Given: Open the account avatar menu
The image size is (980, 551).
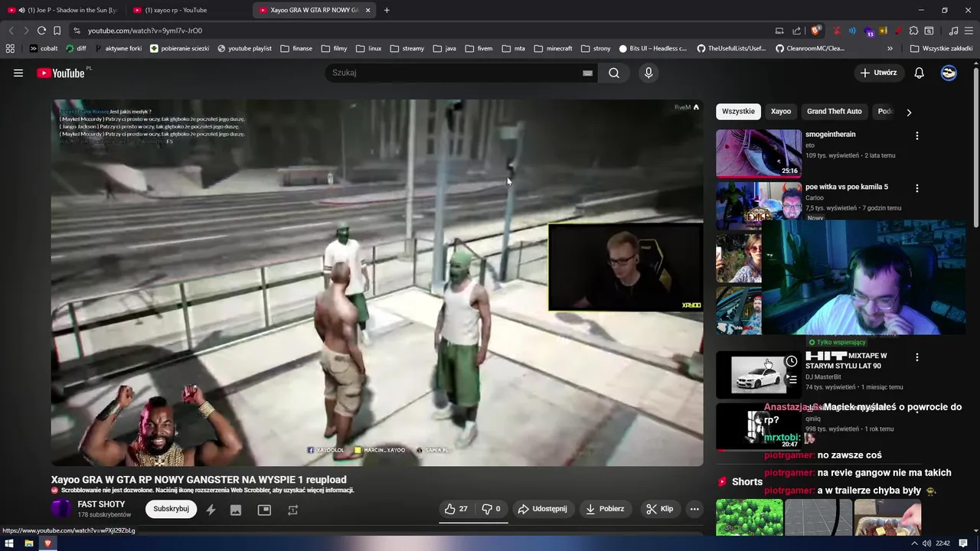Looking at the screenshot, I should tap(949, 73).
